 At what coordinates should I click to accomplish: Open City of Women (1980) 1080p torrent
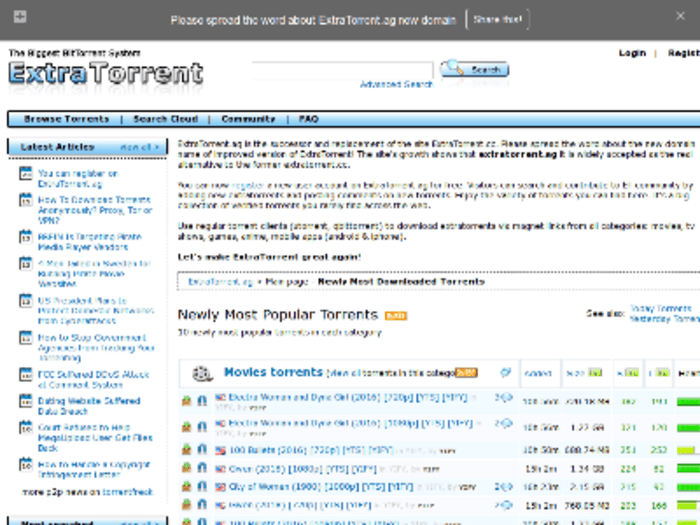tap(321, 487)
